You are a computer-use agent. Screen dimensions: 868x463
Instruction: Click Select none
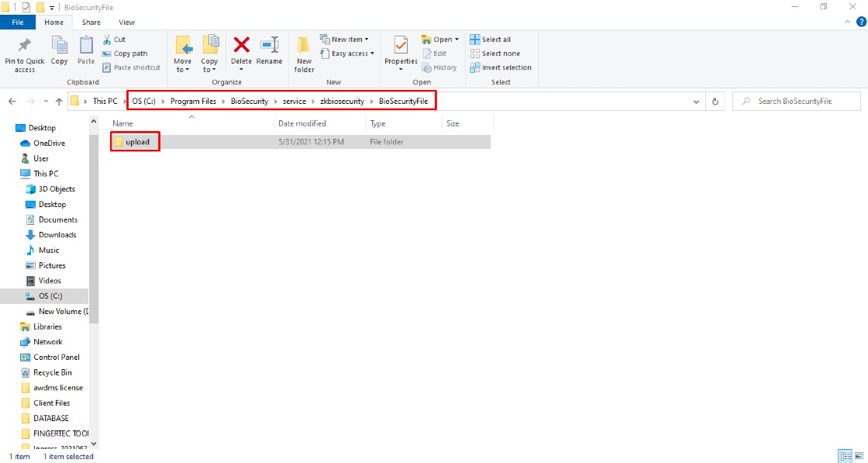[495, 54]
